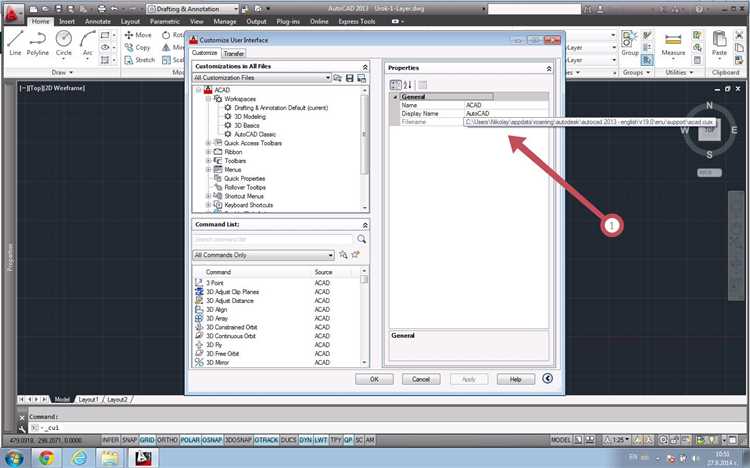Image resolution: width=750 pixels, height=468 pixels.
Task: Click the categorized view icon in Properties
Action: (x=396, y=85)
